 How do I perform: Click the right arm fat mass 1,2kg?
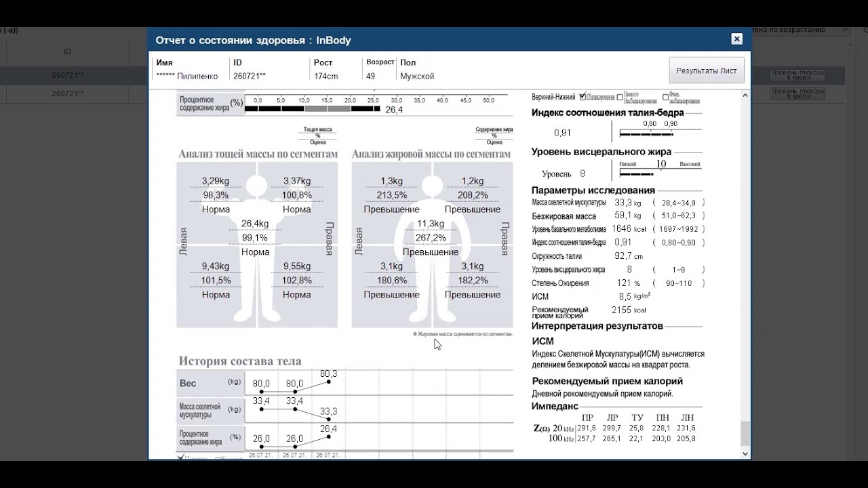coord(473,181)
